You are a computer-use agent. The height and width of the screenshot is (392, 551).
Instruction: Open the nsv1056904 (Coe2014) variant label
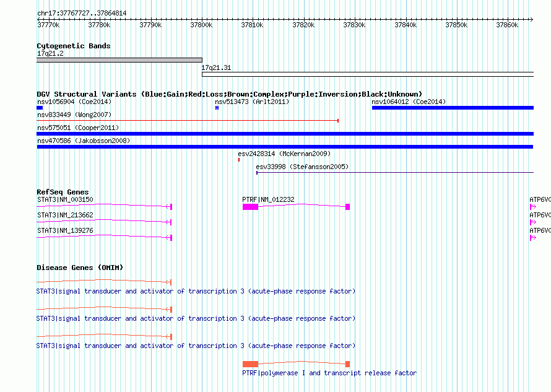[74, 102]
